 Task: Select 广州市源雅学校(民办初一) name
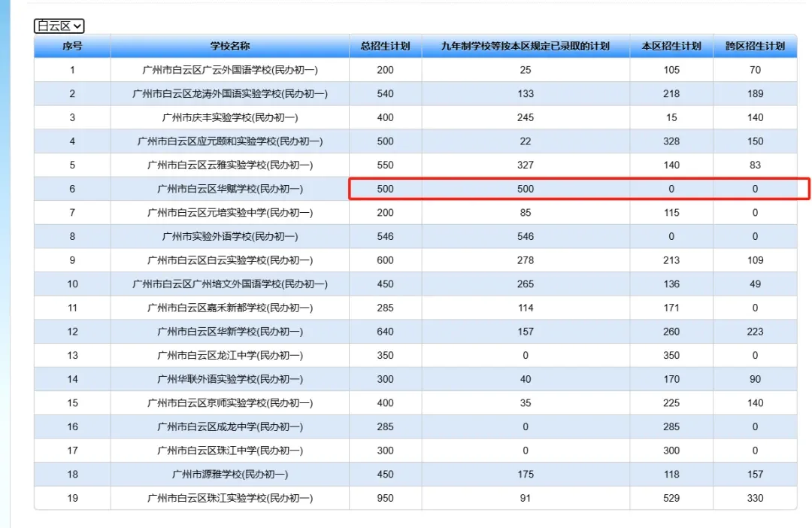tap(230, 475)
